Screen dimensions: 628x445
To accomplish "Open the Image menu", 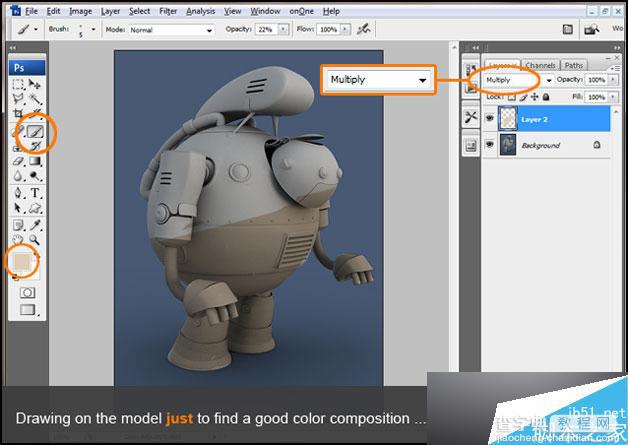I will tap(81, 11).
